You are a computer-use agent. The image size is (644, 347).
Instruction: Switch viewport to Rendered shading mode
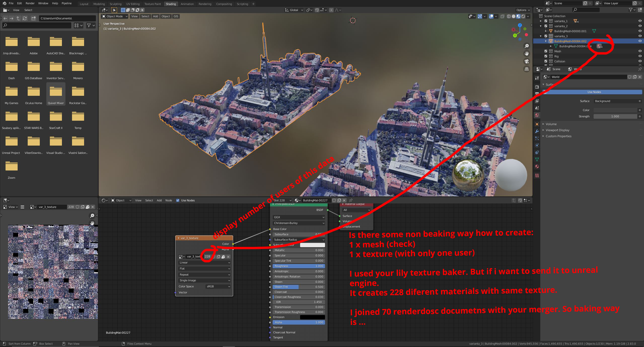click(x=524, y=16)
